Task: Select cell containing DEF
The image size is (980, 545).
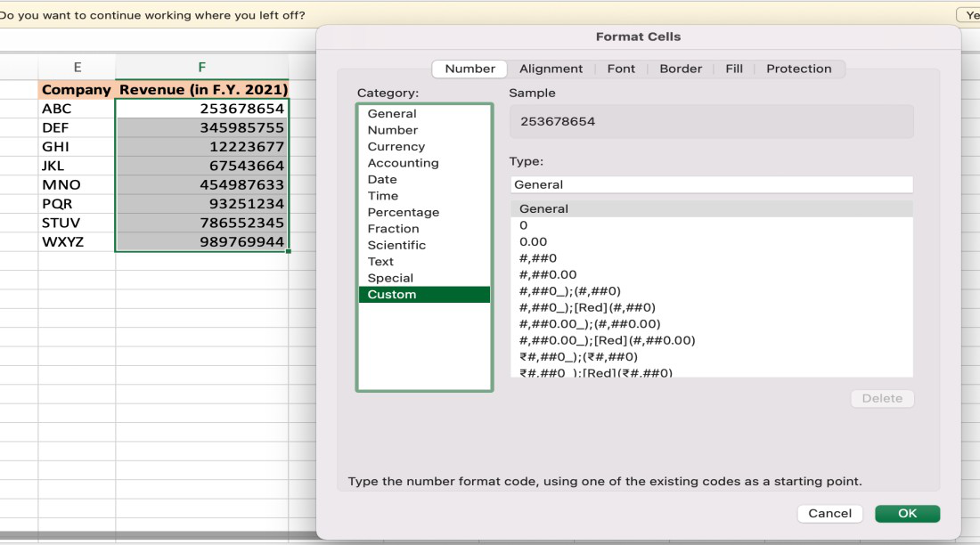Action: coord(77,127)
